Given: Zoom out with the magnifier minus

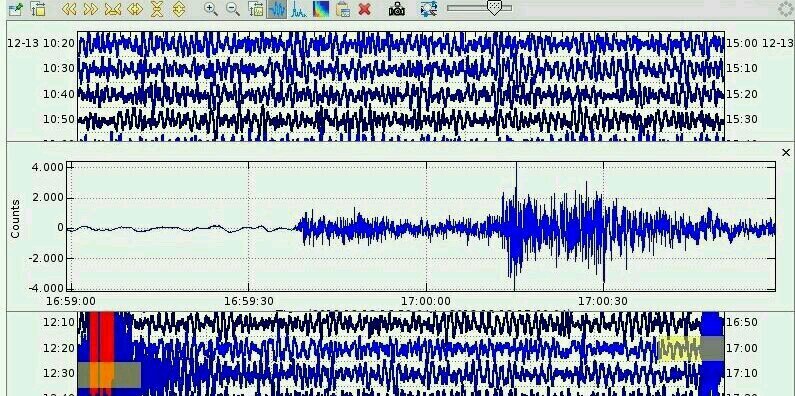Looking at the screenshot, I should click(x=233, y=9).
